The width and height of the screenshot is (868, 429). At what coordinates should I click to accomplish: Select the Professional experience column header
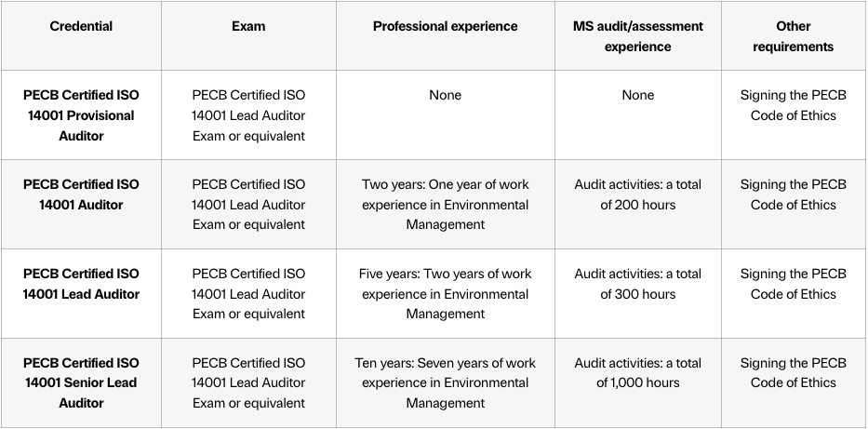445,27
